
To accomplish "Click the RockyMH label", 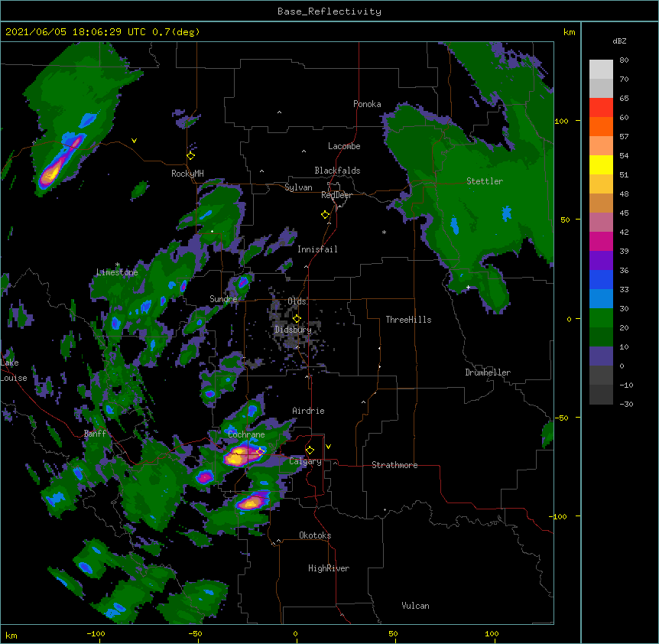I will pyautogui.click(x=187, y=174).
